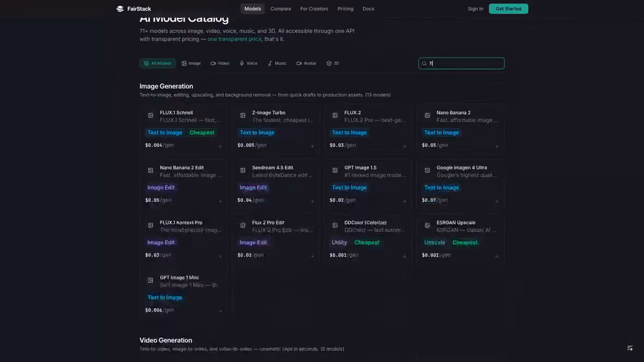Click the Z-Image Turbo title

tap(269, 112)
